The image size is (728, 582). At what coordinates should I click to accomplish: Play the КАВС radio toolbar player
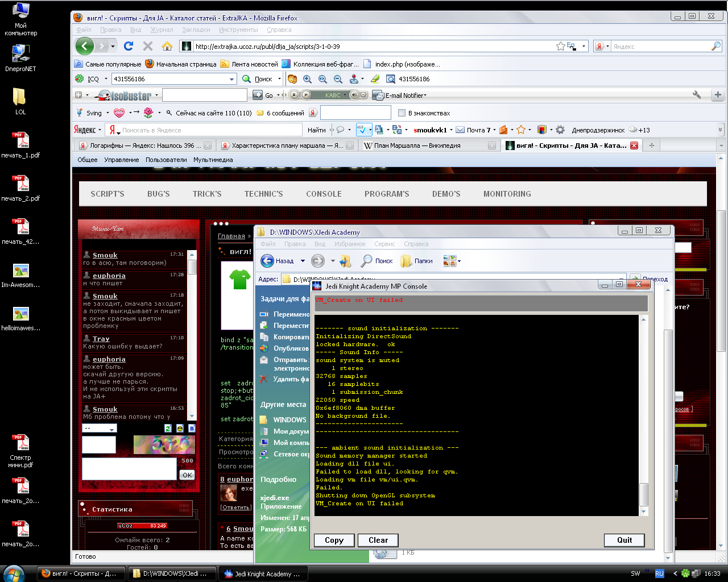[307, 95]
